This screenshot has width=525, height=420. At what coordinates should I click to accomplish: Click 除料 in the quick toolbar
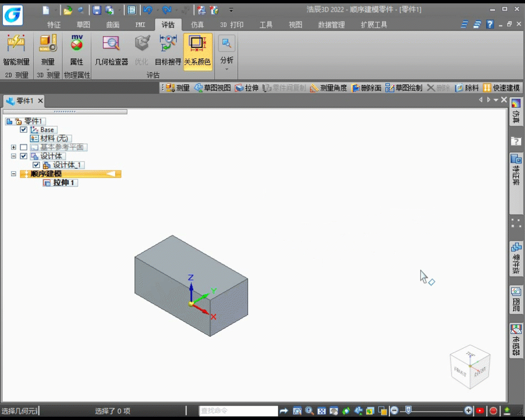point(467,88)
